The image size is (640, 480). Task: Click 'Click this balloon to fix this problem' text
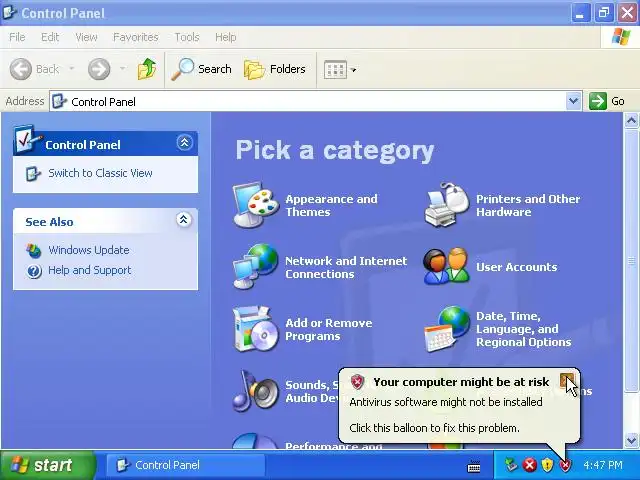click(434, 428)
